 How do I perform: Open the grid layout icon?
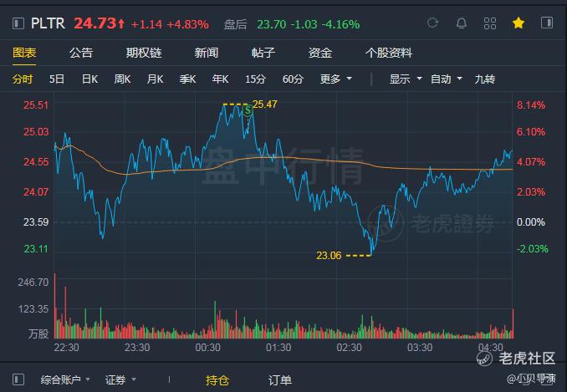[489, 23]
